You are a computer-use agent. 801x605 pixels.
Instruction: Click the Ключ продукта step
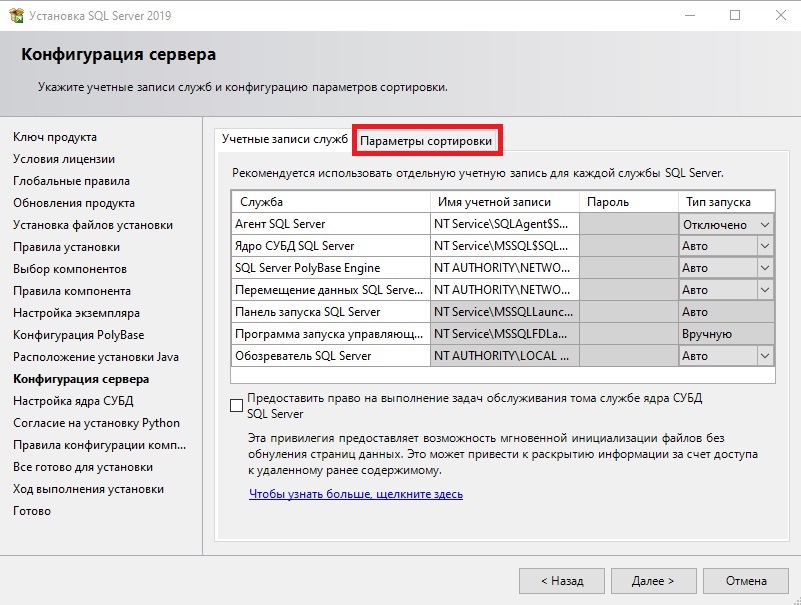point(55,137)
